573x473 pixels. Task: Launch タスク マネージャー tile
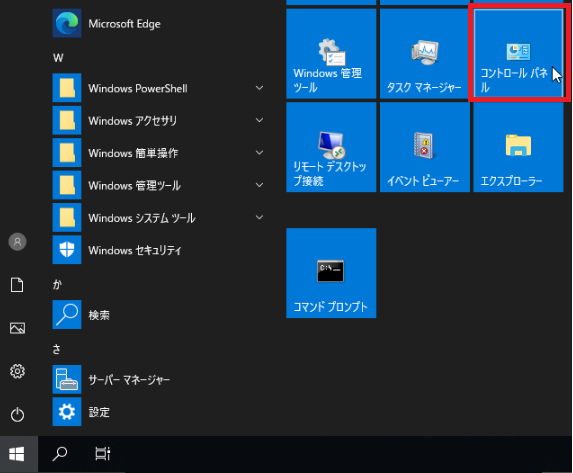pyautogui.click(x=425, y=53)
